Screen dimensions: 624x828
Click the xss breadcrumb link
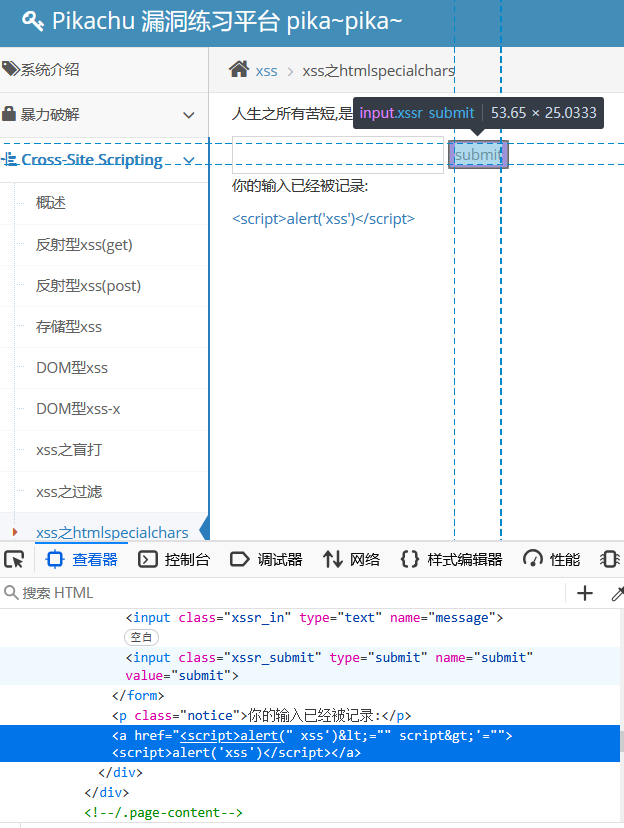tap(266, 71)
